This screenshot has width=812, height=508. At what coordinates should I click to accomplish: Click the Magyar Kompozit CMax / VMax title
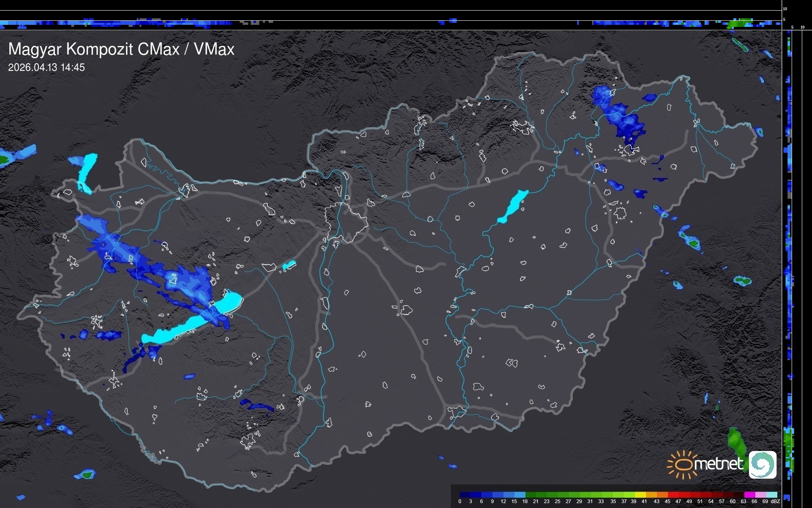coord(121,49)
